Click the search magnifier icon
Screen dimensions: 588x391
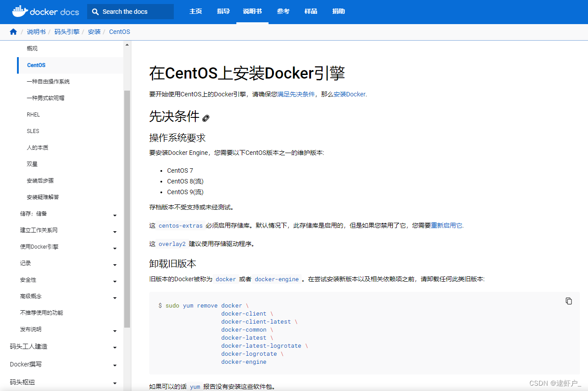95,12
